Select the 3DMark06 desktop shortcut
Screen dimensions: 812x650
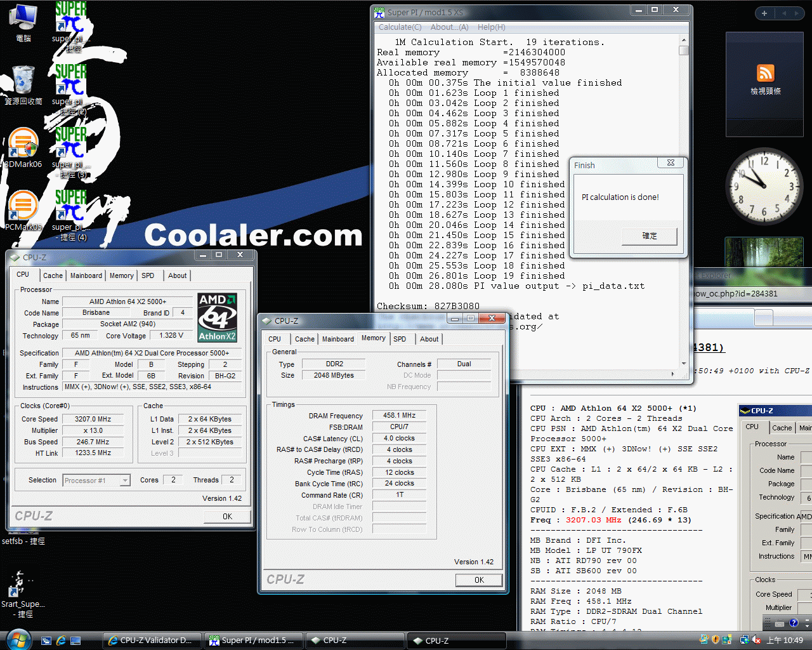pos(23,148)
